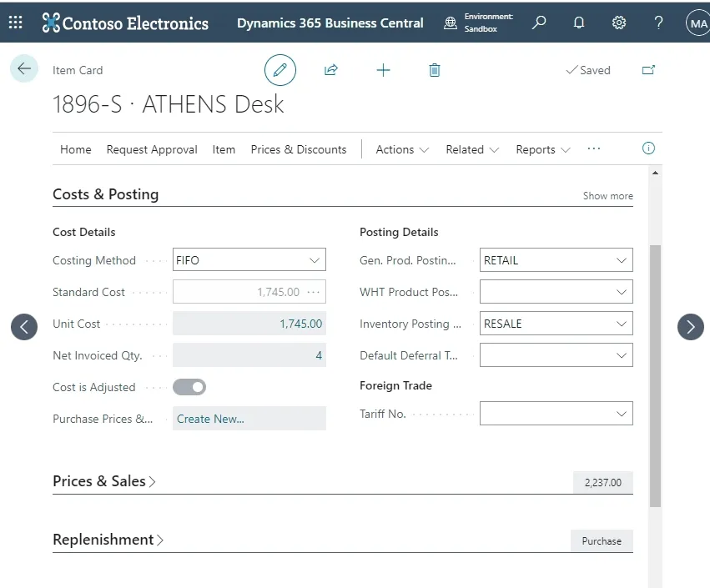Screen dimensions: 710x588
Task: Click the Standard Cost field
Action: pyautogui.click(x=249, y=292)
